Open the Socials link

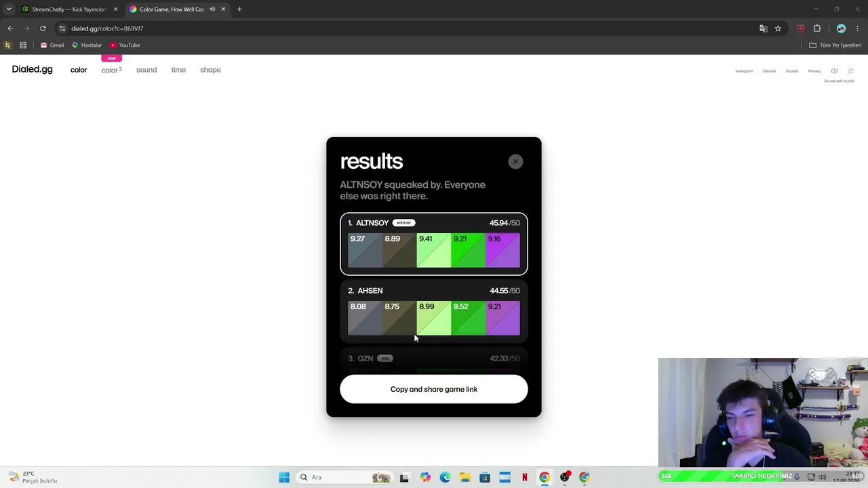click(x=792, y=71)
